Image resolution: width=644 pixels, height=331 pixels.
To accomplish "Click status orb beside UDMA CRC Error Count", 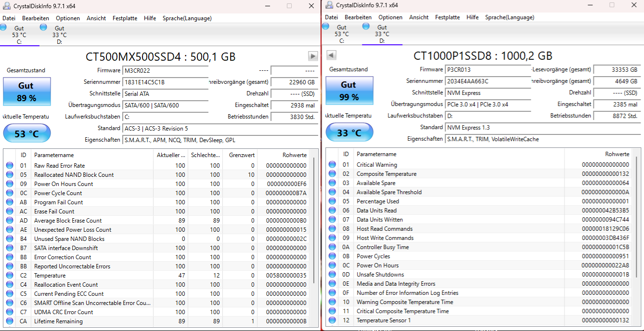I will point(10,312).
